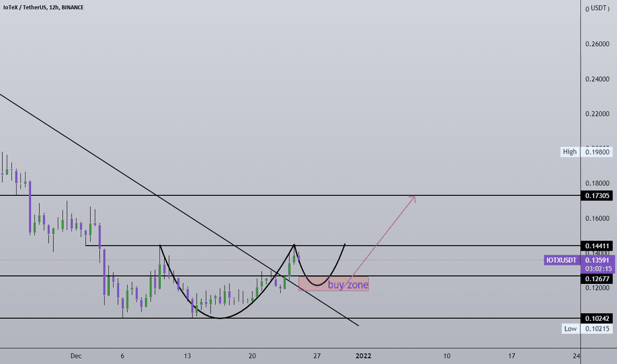Click the 20 date label on time axis
617x364 pixels.
click(x=252, y=356)
